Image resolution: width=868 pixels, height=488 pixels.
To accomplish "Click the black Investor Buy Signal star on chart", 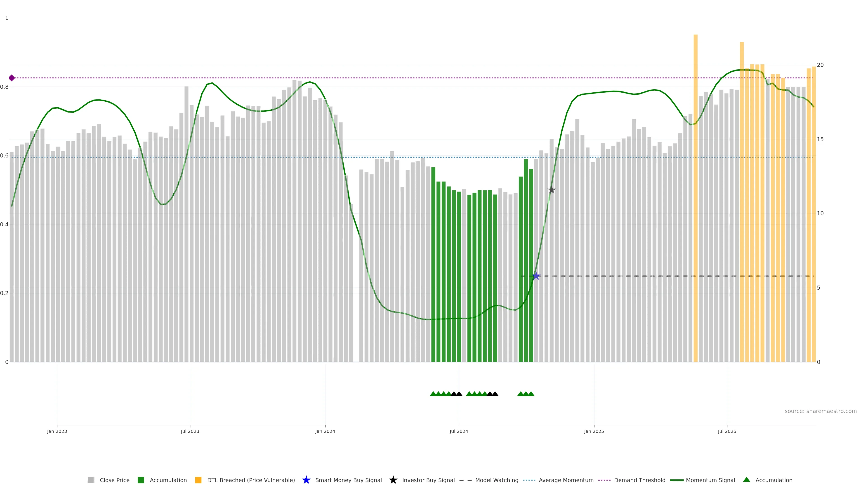I will [551, 190].
